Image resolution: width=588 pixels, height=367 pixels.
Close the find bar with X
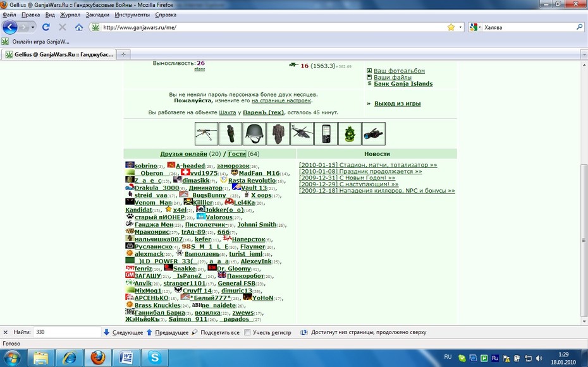point(5,332)
